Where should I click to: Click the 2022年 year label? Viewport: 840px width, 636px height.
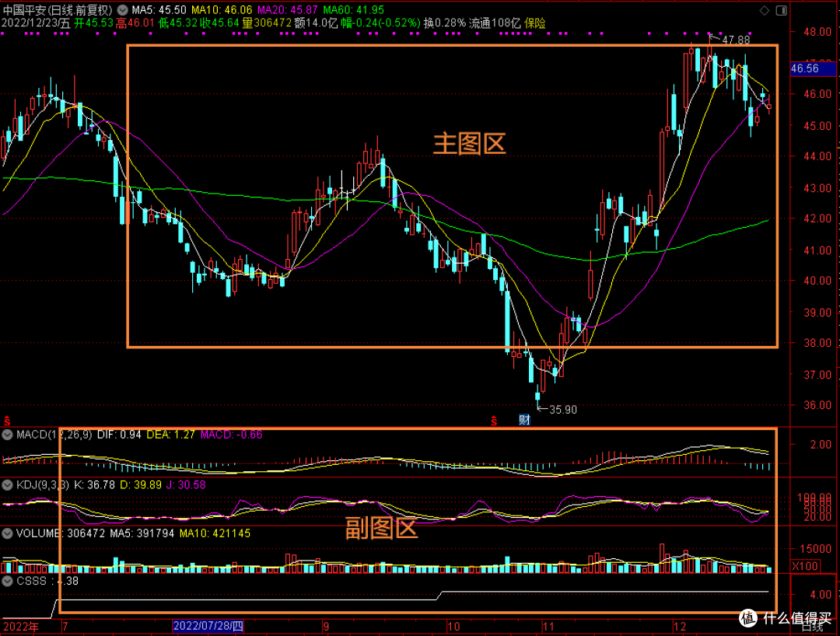point(21,627)
